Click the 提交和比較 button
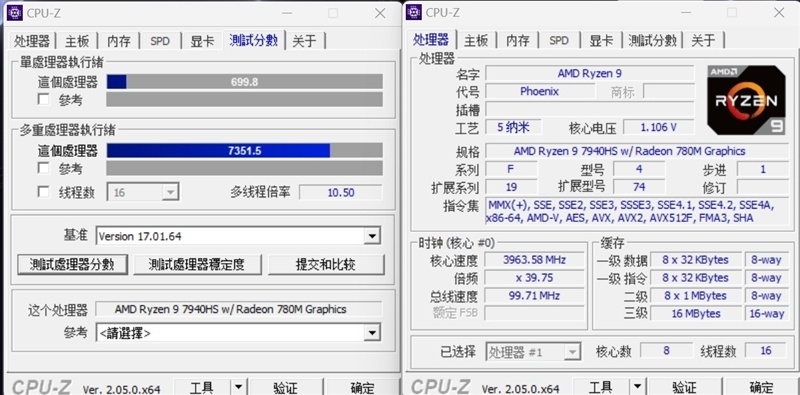The height and width of the screenshot is (395, 800). click(x=326, y=264)
